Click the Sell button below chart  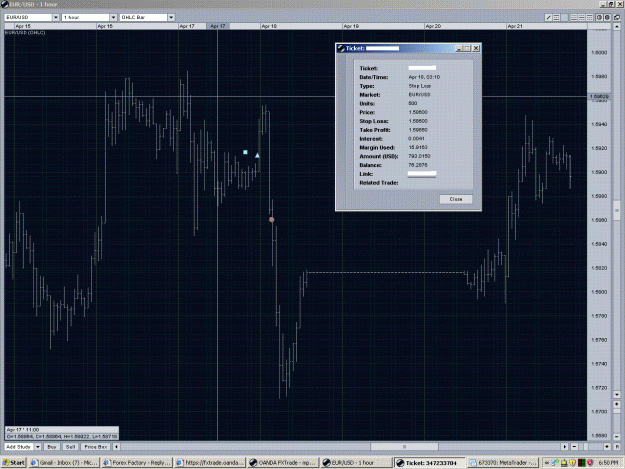tap(71, 447)
